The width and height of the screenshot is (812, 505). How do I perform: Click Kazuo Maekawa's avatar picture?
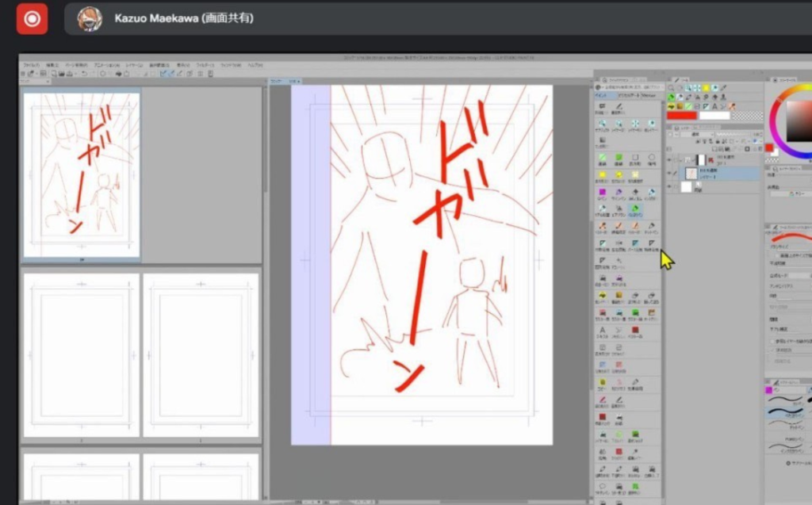tap(89, 19)
